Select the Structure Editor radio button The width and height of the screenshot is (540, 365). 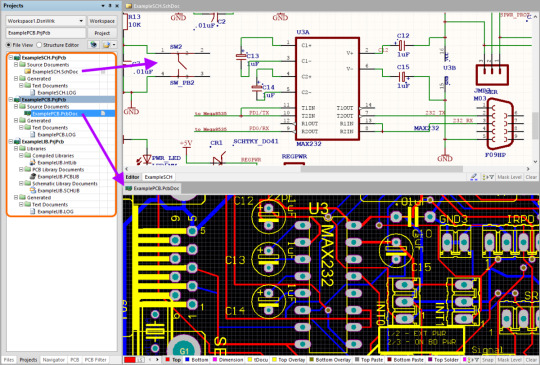(x=39, y=45)
